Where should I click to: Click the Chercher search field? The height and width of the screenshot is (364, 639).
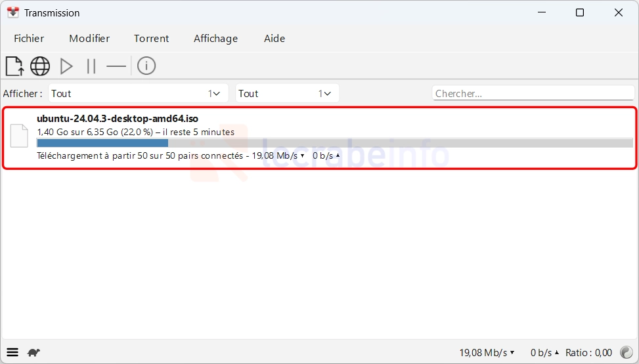point(533,94)
